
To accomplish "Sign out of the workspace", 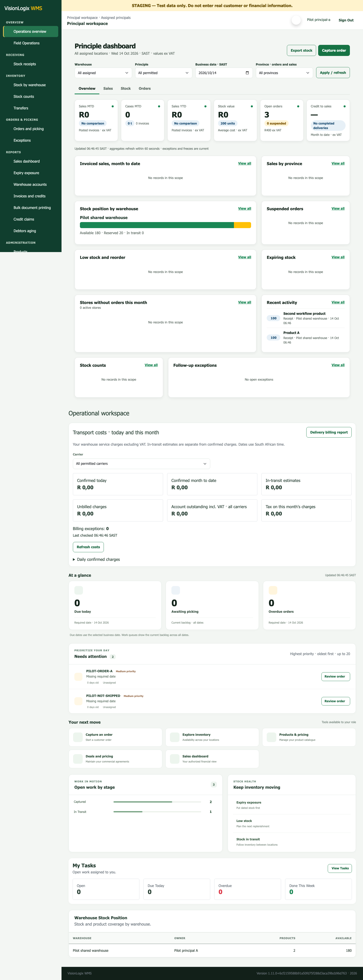I will pyautogui.click(x=346, y=20).
